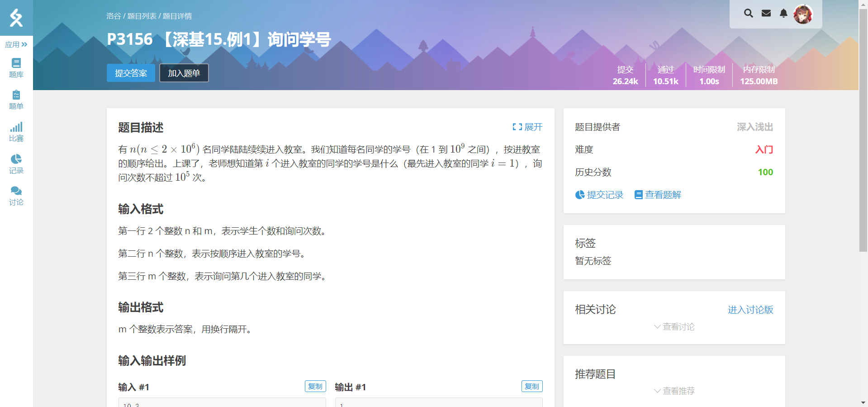Expand 查看推荐 recommended problems
This screenshot has height=407, width=868.
pos(674,391)
